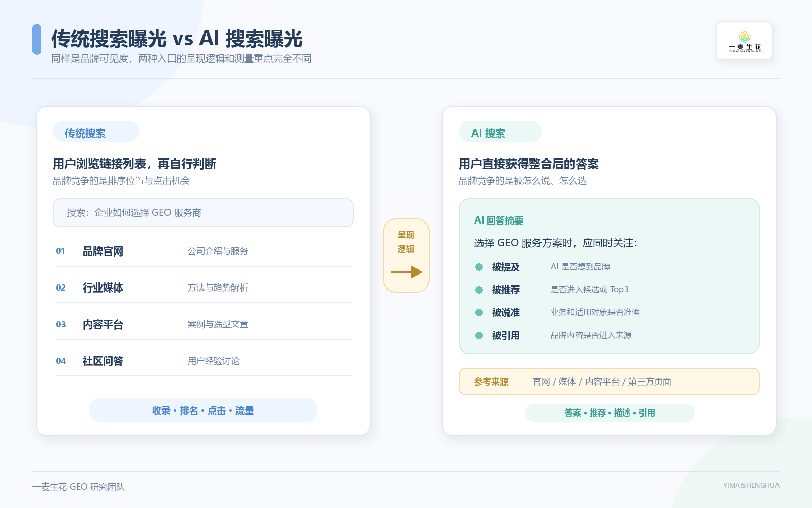Click the note 业务和适用对象是否准确
Image resolution: width=812 pixels, height=508 pixels.
595,312
